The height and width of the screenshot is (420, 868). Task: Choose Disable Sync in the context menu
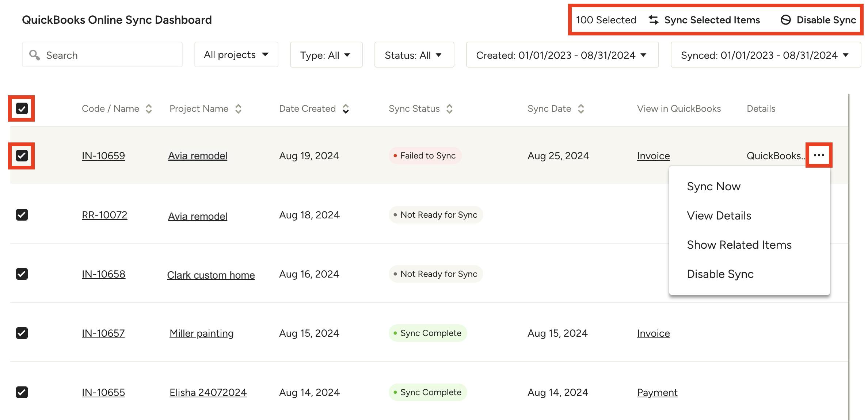[x=720, y=274]
